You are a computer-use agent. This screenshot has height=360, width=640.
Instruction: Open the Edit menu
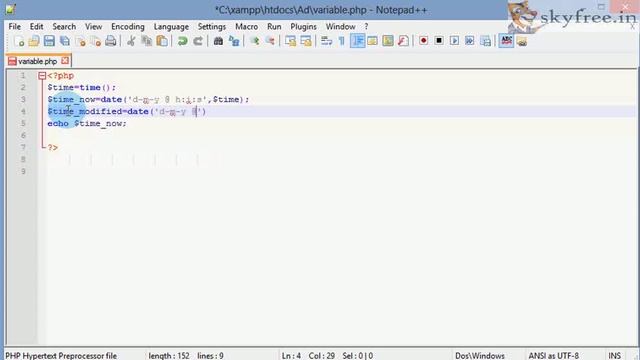point(36,27)
